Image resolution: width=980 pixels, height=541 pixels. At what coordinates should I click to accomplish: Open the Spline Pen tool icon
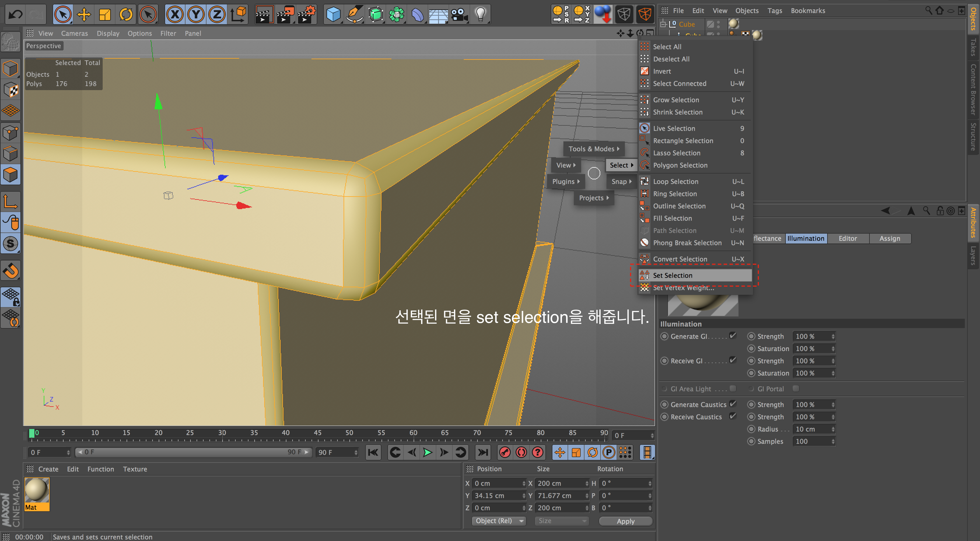[x=355, y=15]
